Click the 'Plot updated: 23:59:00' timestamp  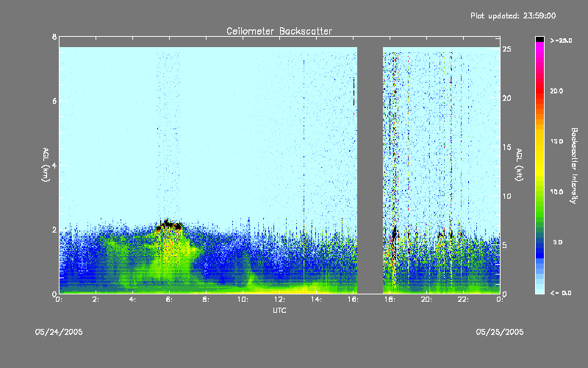513,15
